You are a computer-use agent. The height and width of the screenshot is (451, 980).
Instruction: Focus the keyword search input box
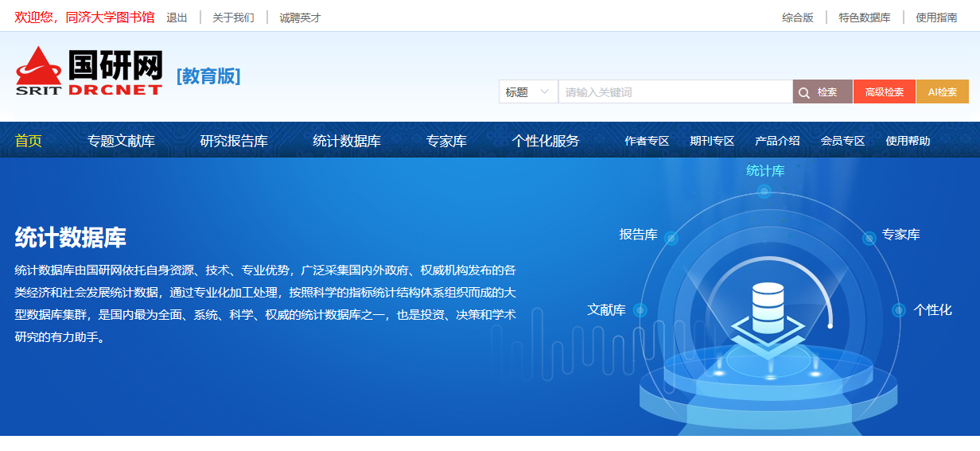pyautogui.click(x=675, y=91)
